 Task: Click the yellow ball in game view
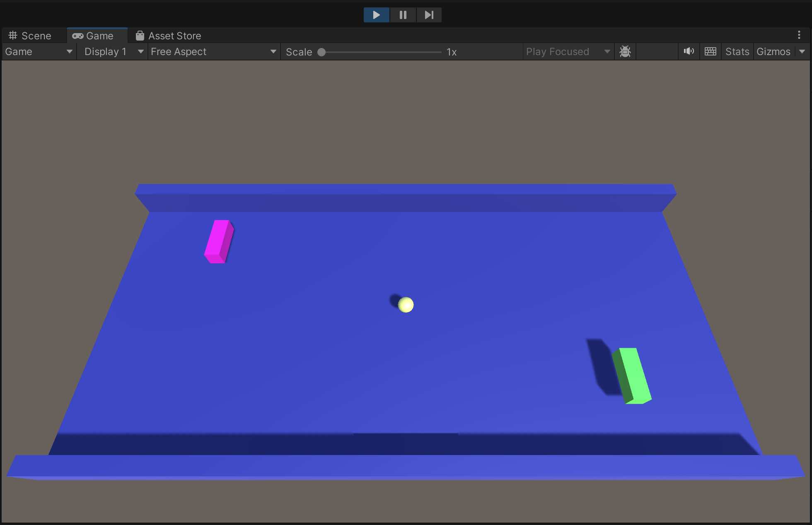point(406,305)
